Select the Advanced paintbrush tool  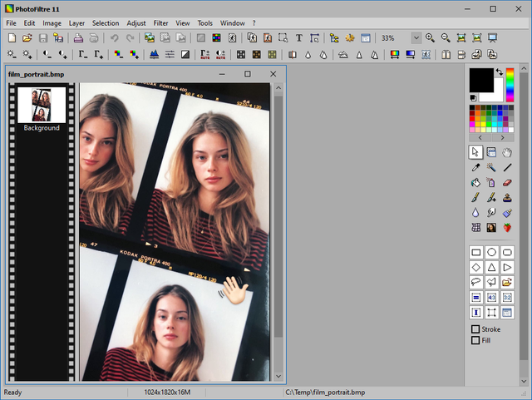(491, 198)
